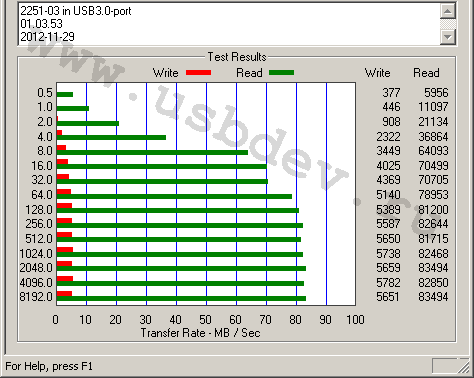Click the green read bar for 256.0
The height and width of the screenshot is (378, 474).
[x=180, y=225]
